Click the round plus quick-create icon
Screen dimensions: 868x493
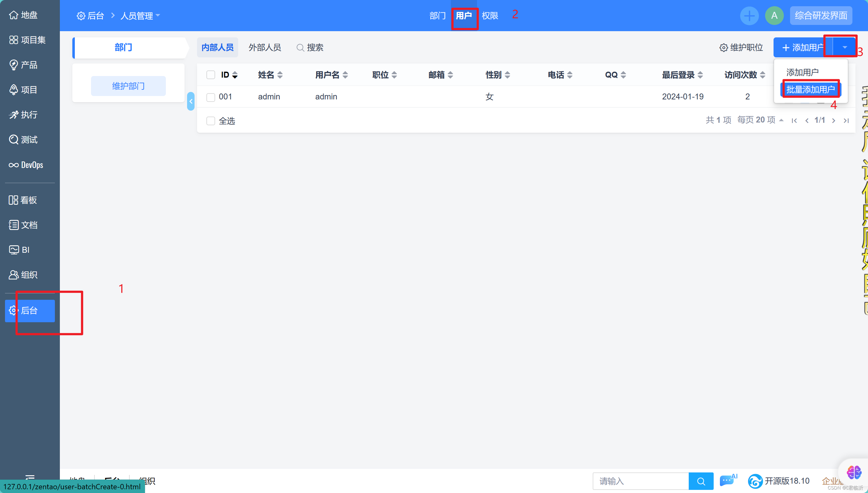tap(749, 16)
